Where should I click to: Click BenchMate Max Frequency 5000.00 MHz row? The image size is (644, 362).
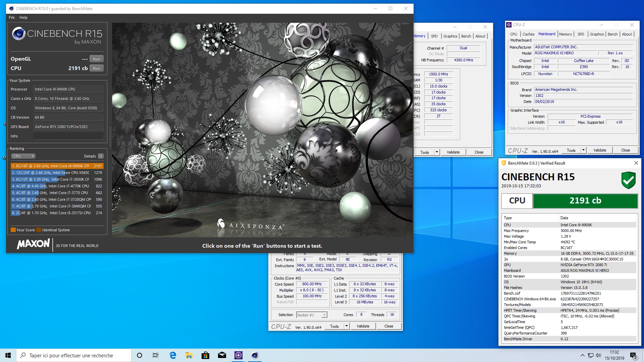(569, 231)
